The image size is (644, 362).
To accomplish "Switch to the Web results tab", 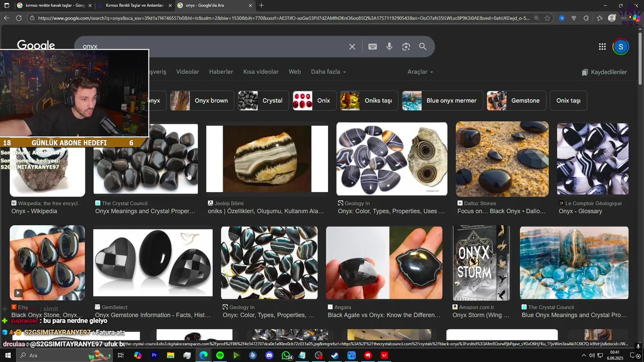I will 295,72.
